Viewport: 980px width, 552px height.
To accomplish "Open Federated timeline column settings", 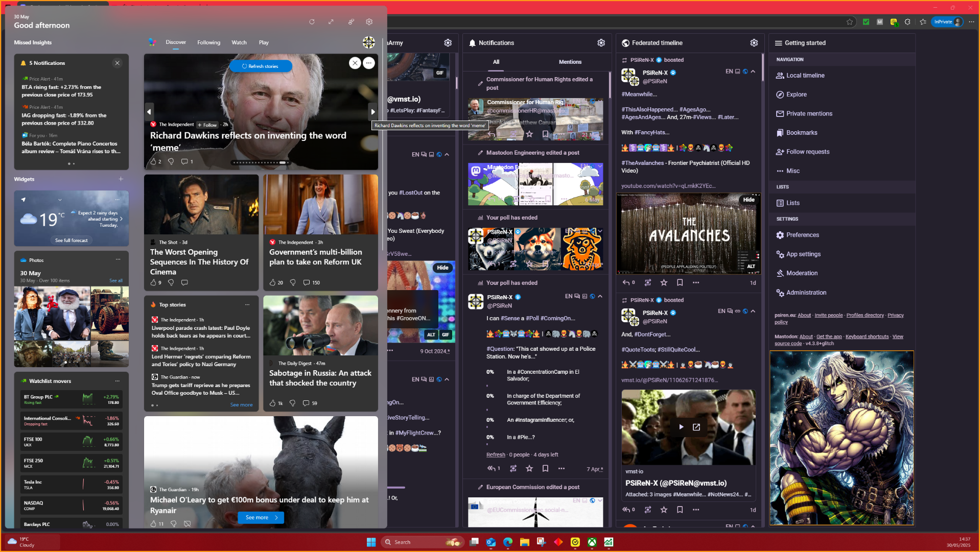I will click(x=754, y=43).
